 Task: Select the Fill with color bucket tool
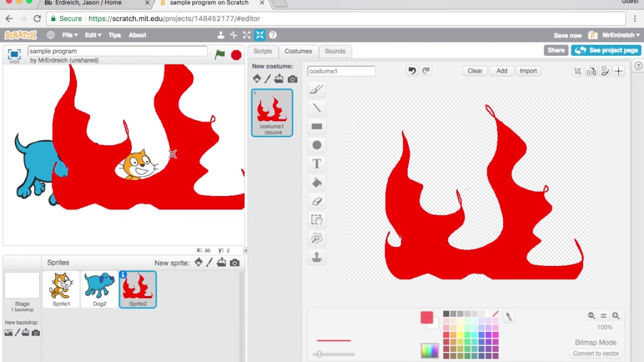(316, 183)
